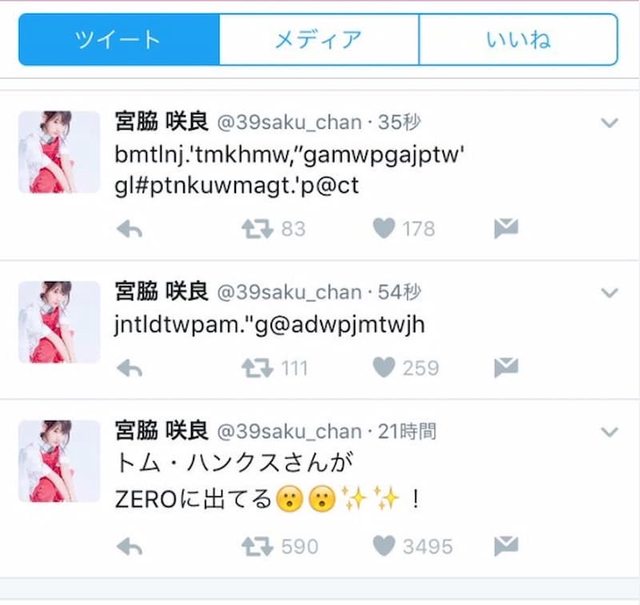Image resolution: width=640 pixels, height=605 pixels.
Task: Open options chevron on the 35秒 tweet
Action: point(609,123)
